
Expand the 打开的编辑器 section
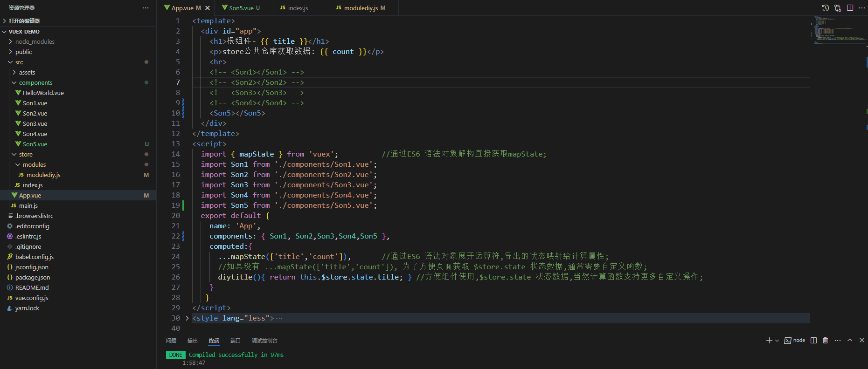click(78, 21)
